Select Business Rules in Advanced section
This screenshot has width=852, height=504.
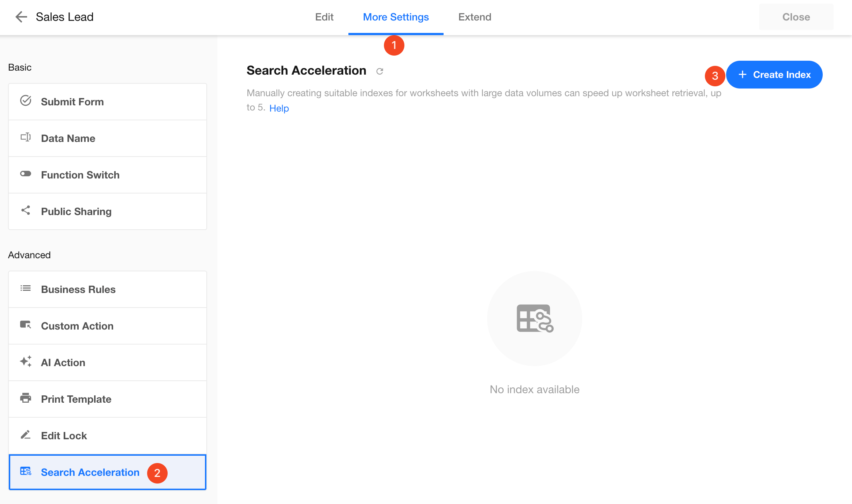(x=108, y=289)
